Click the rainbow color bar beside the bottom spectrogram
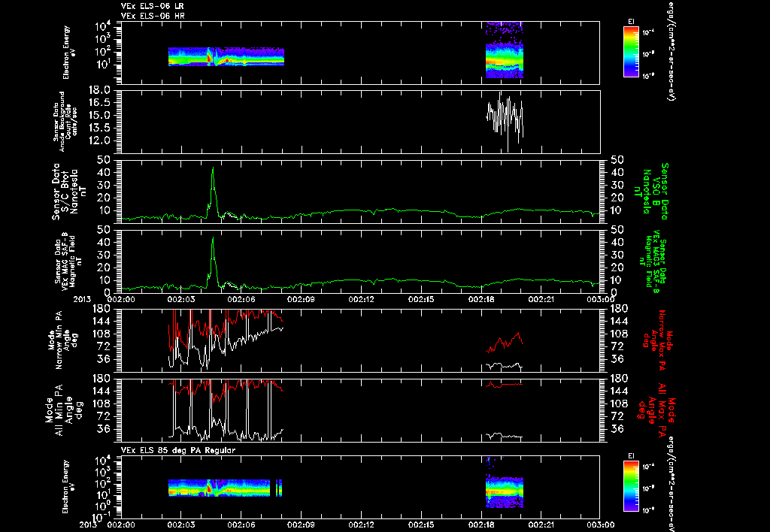The width and height of the screenshot is (770, 532). (x=631, y=486)
